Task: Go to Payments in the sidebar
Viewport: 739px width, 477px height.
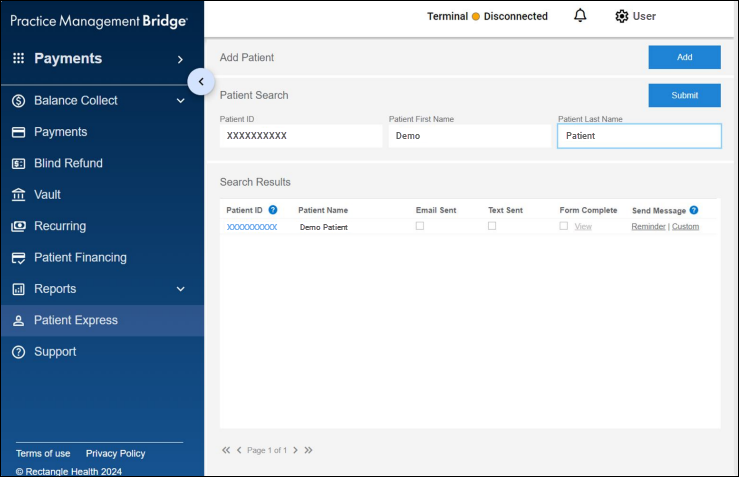Action: tap(60, 132)
